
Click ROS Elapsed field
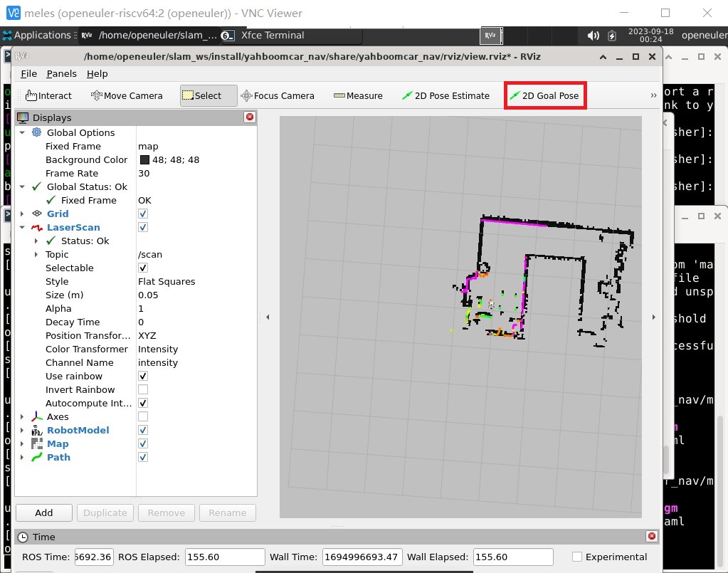pos(225,557)
